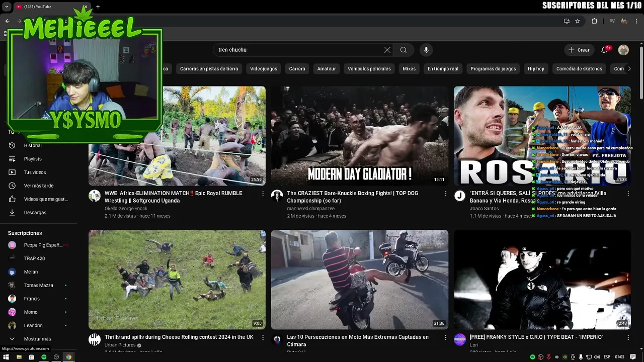Image resolution: width=644 pixels, height=362 pixels.
Task: Open Videos que me gustan in sidebar
Action: coord(39,199)
